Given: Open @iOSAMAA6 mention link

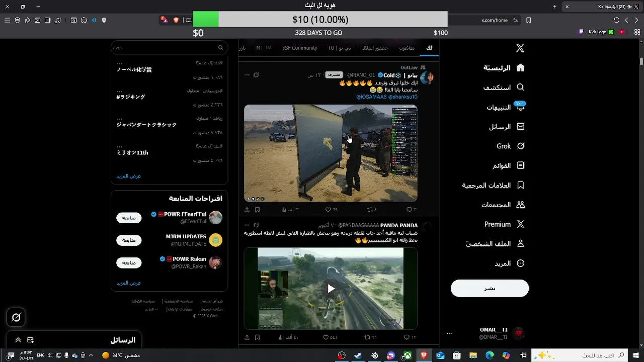Looking at the screenshot, I should [371, 97].
